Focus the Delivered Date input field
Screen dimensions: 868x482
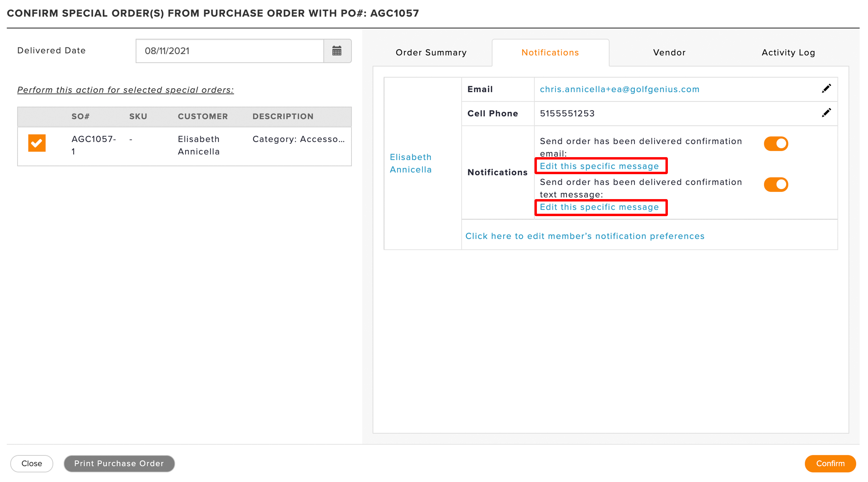coord(230,51)
